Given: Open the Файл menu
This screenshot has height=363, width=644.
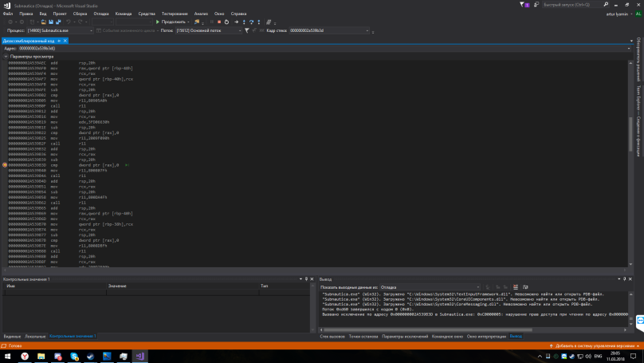Looking at the screenshot, I should click(8, 14).
